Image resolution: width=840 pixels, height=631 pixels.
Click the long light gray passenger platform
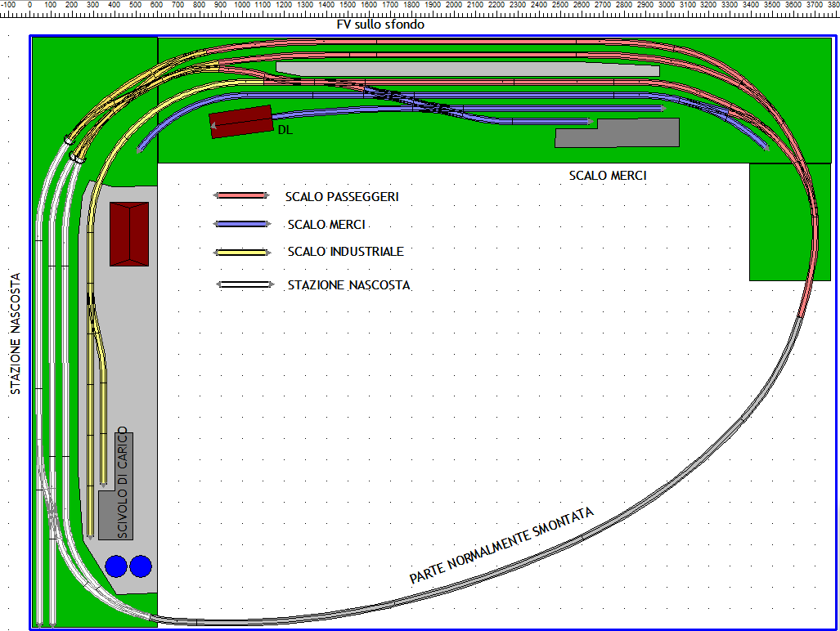466,70
